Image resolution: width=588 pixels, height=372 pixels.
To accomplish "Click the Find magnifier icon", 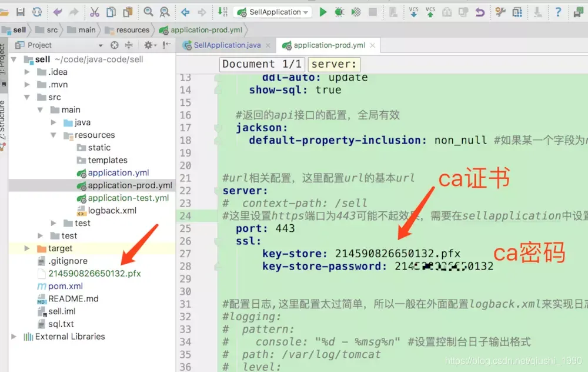I will click(149, 12).
